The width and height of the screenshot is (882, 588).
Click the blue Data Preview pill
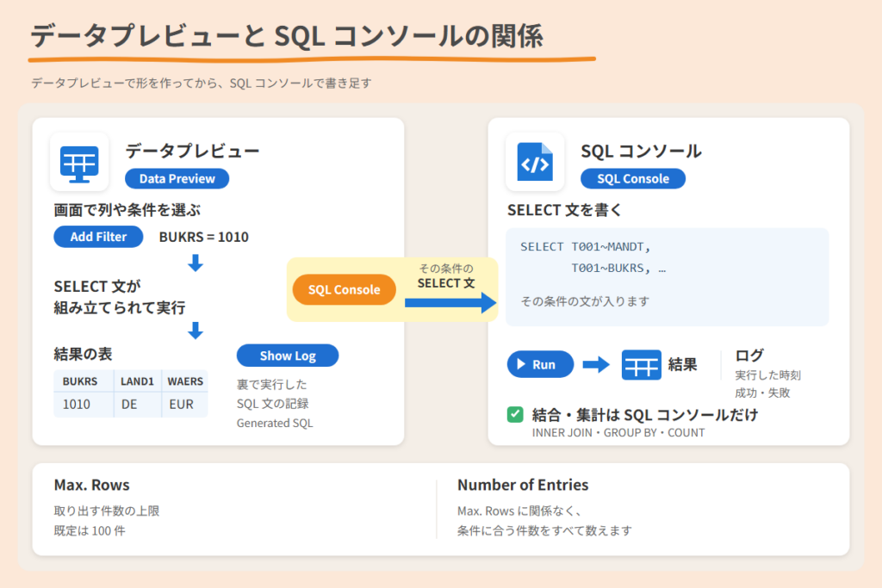[177, 179]
